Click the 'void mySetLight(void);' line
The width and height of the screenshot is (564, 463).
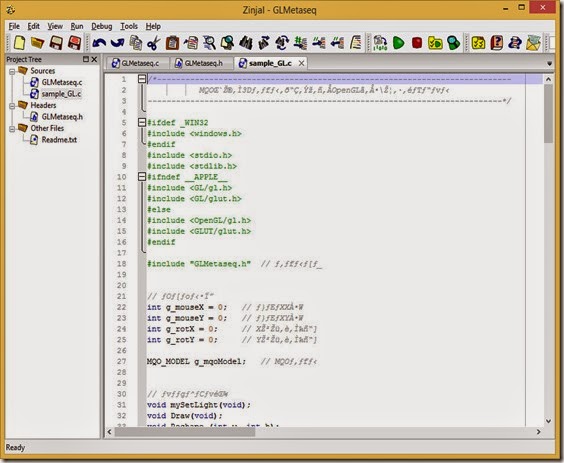click(199, 405)
